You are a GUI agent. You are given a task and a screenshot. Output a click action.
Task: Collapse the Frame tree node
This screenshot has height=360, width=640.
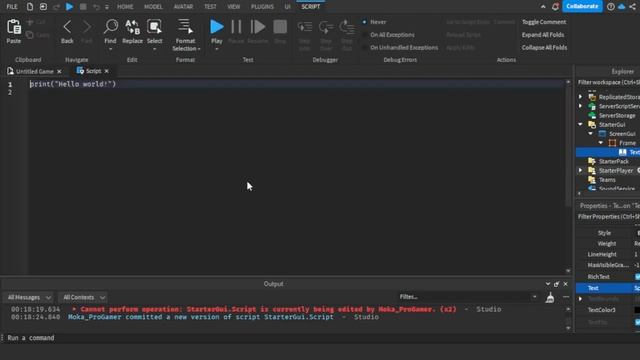tap(601, 143)
